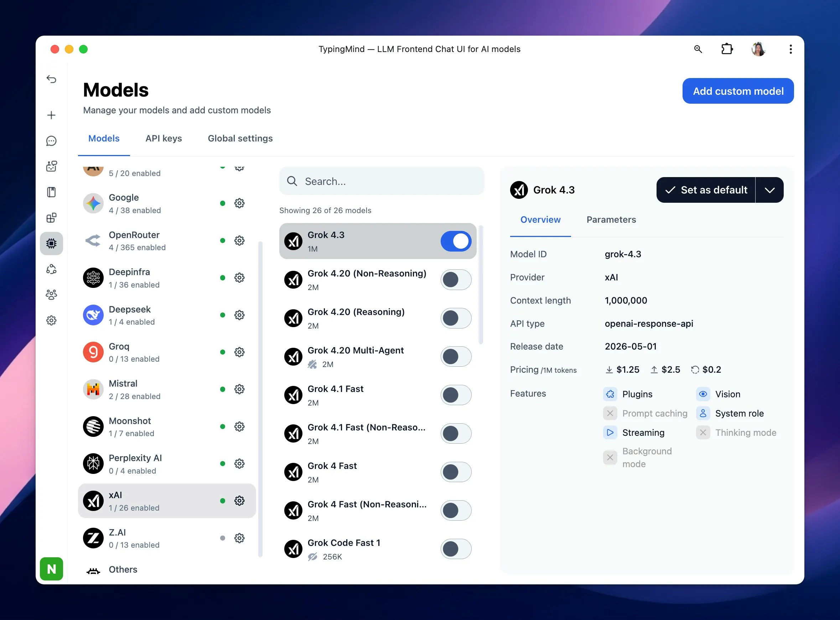This screenshot has height=620, width=840.
Task: Open the plugins blocks sidebar icon
Action: point(51,218)
